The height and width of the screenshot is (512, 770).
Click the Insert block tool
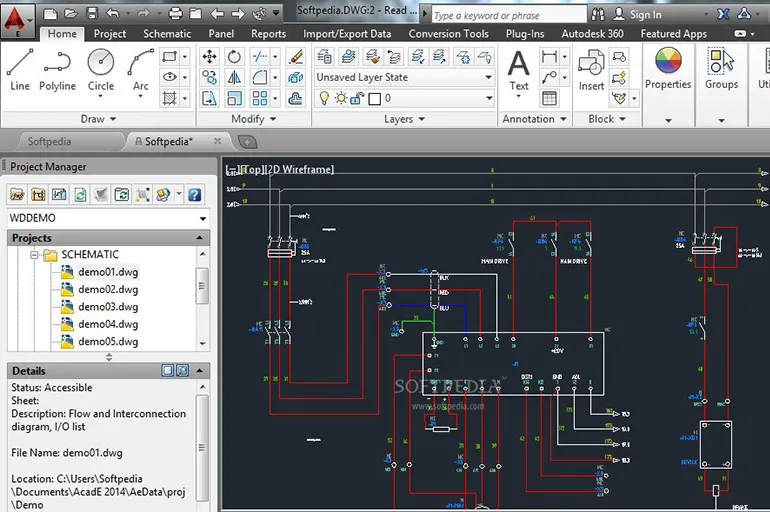click(x=591, y=70)
